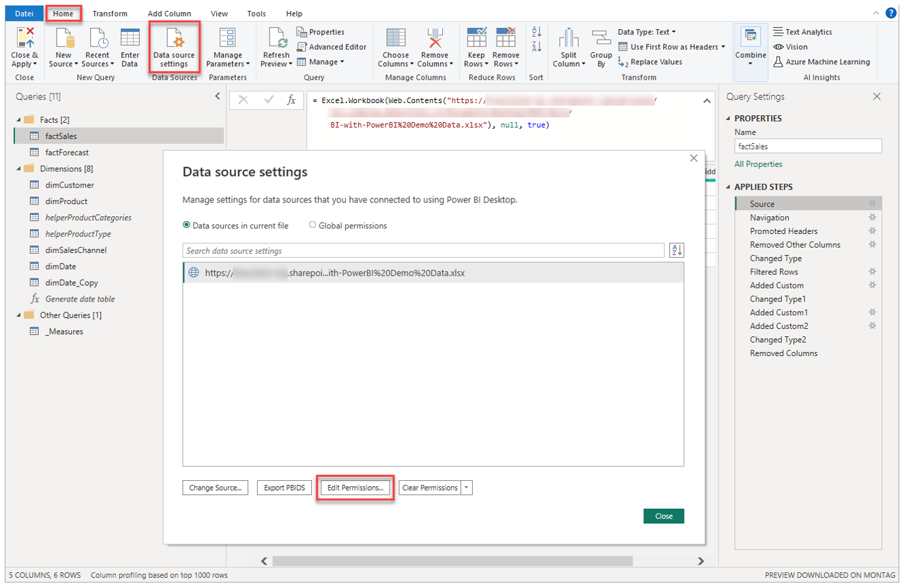Click the Split Column icon

(569, 38)
